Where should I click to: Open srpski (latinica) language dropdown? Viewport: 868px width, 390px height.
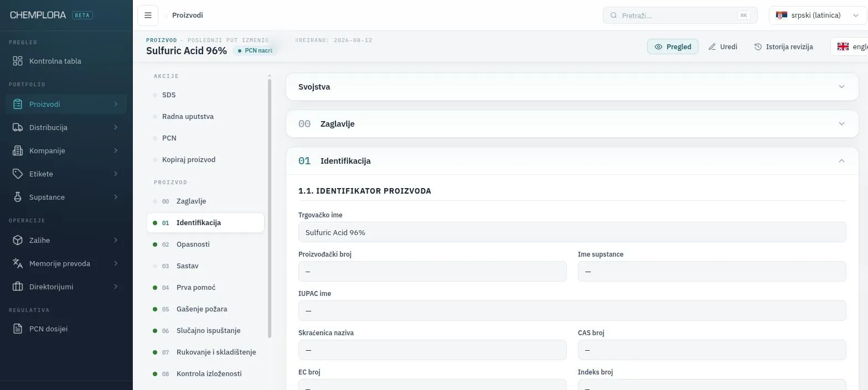click(817, 15)
